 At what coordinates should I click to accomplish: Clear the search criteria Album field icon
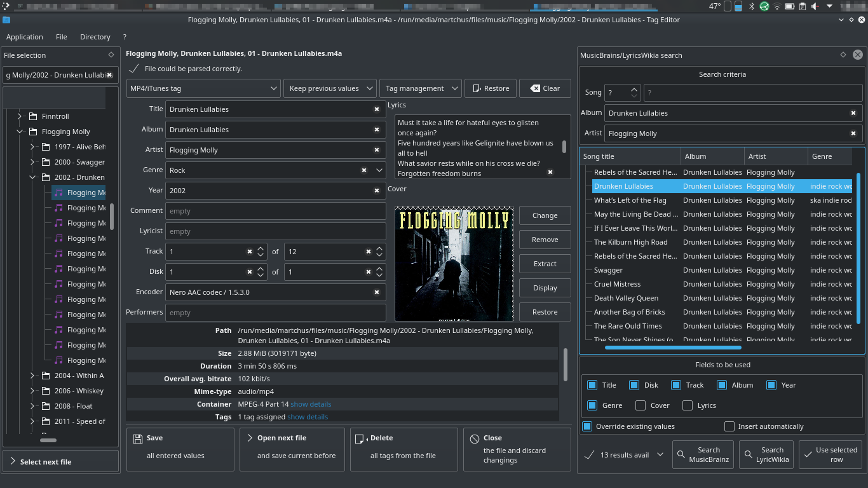coord(853,113)
